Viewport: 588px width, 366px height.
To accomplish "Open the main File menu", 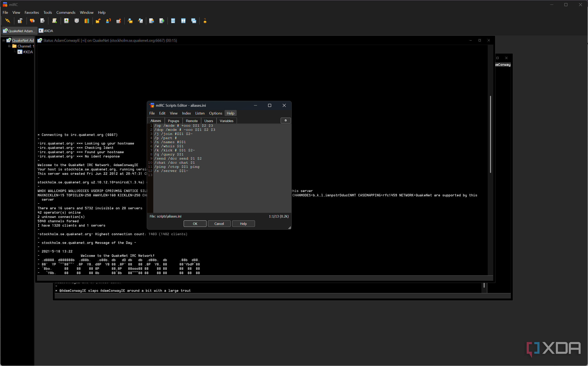I will tap(5, 12).
